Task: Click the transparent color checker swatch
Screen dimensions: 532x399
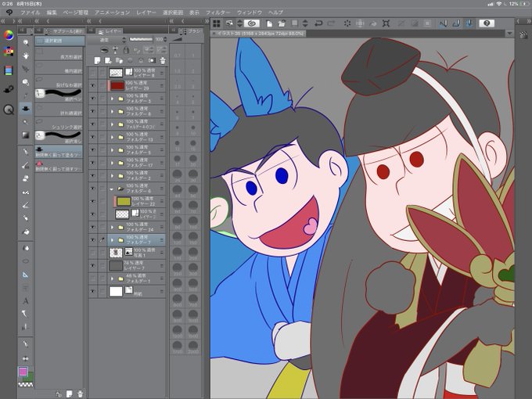Action: 26,384
